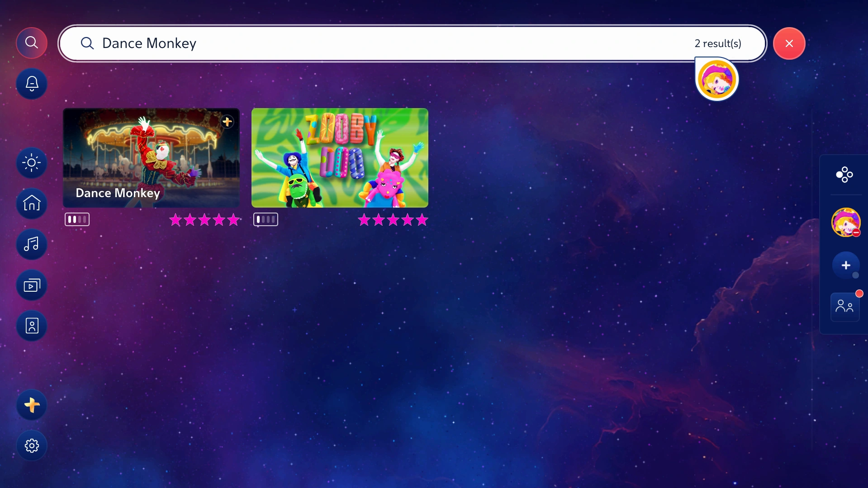Open the music playlists section
Viewport: 868px width, 488px height.
pyautogui.click(x=31, y=244)
